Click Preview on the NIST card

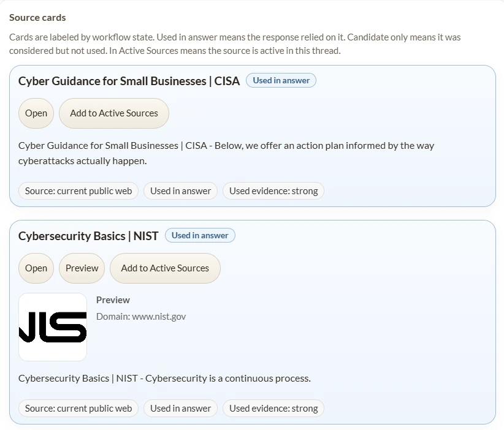pyautogui.click(x=82, y=268)
